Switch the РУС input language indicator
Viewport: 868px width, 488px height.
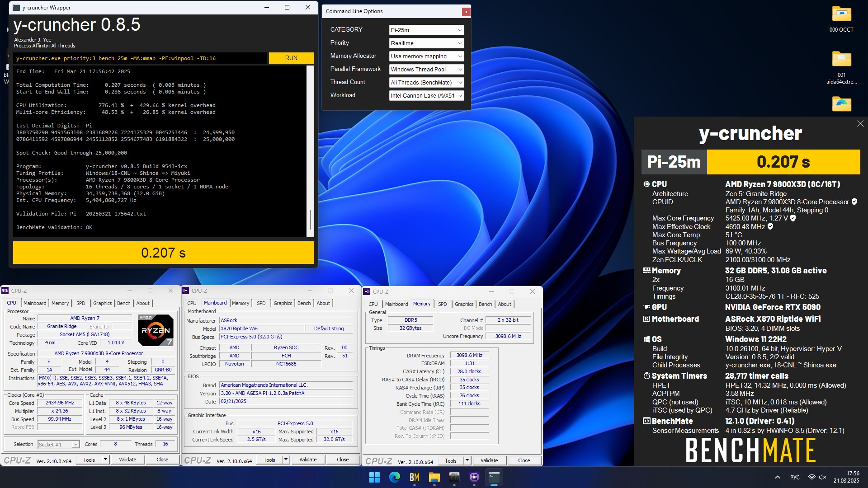(x=795, y=477)
